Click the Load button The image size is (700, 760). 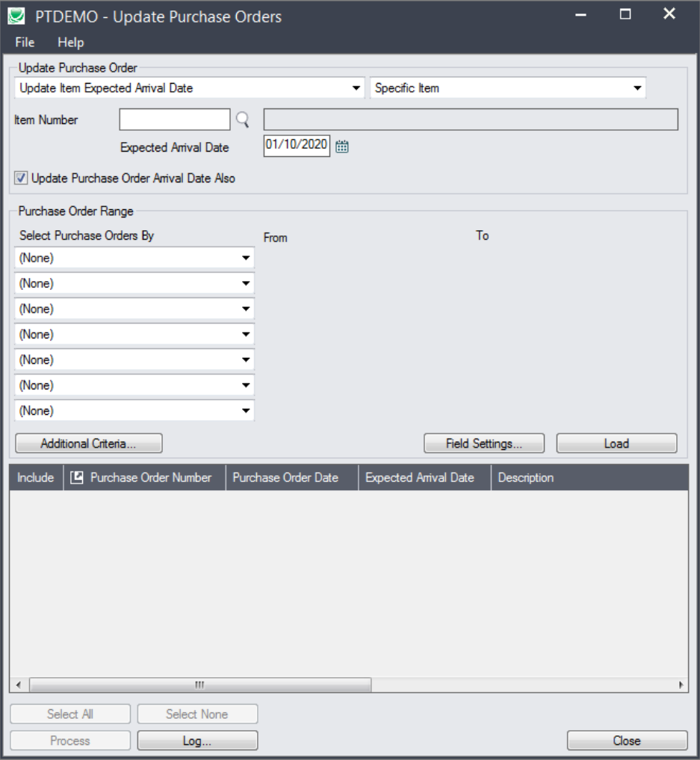616,443
